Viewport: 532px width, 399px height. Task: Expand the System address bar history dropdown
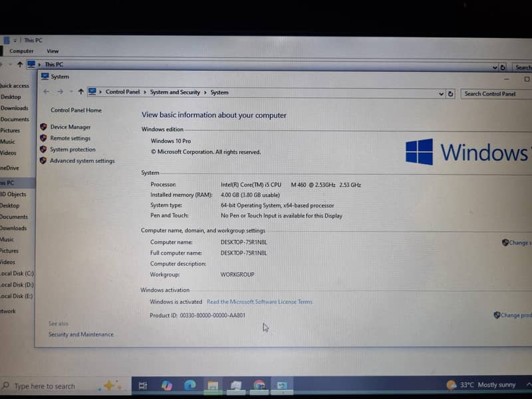(441, 94)
